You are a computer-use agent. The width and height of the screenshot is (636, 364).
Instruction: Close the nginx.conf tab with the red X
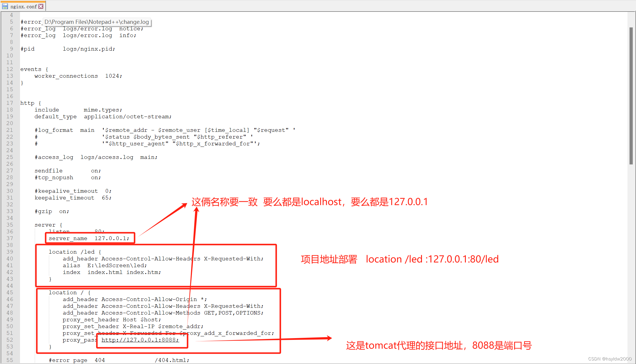point(41,6)
